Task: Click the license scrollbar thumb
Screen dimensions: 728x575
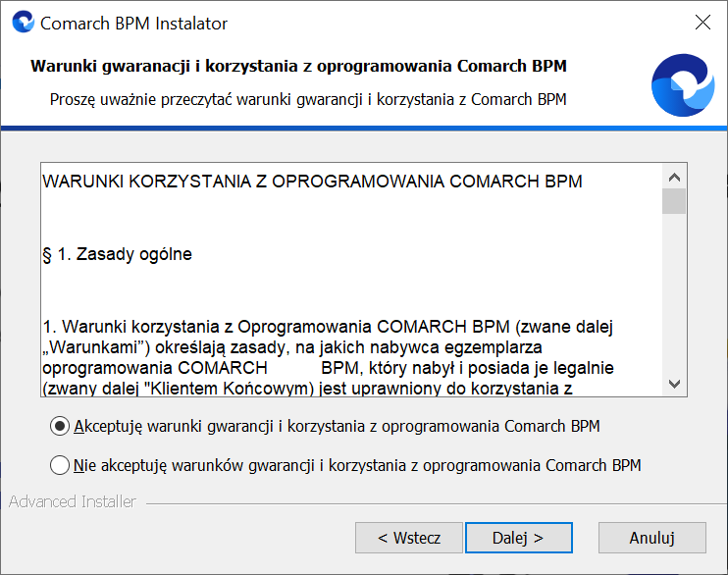Action: [x=674, y=201]
